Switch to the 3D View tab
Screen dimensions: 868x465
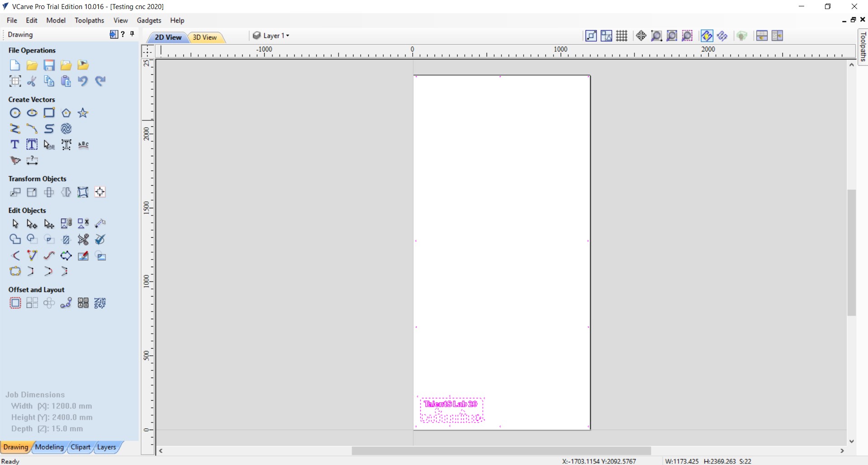[205, 37]
